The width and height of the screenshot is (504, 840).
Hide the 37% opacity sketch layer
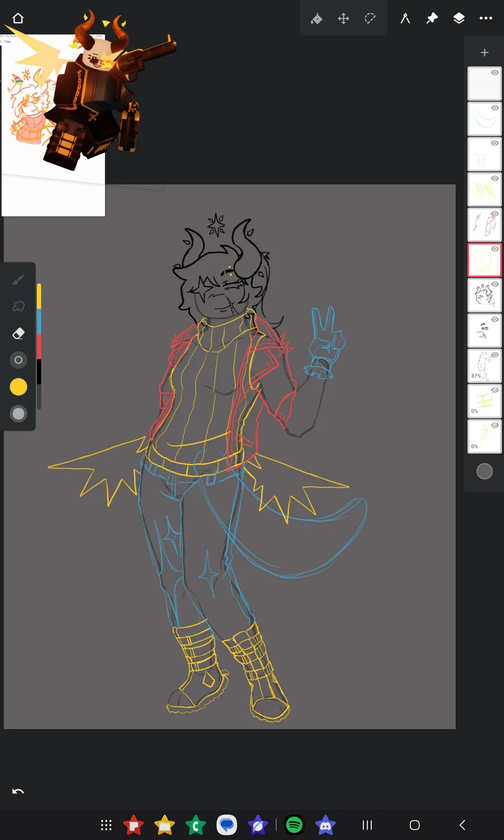[495, 355]
